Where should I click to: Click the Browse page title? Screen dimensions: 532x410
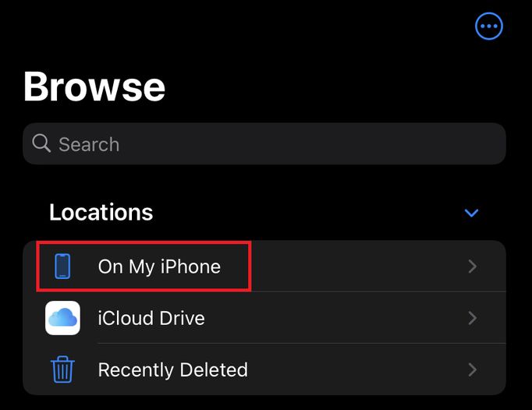point(94,87)
